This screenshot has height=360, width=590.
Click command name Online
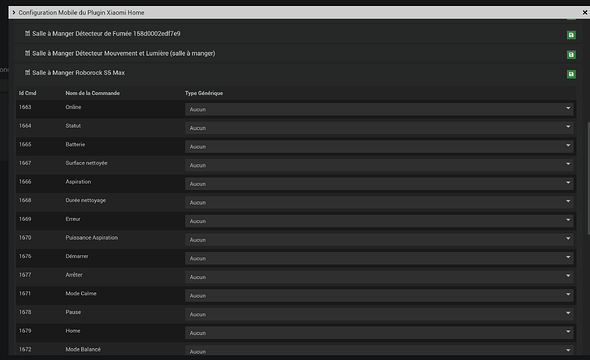coord(73,107)
